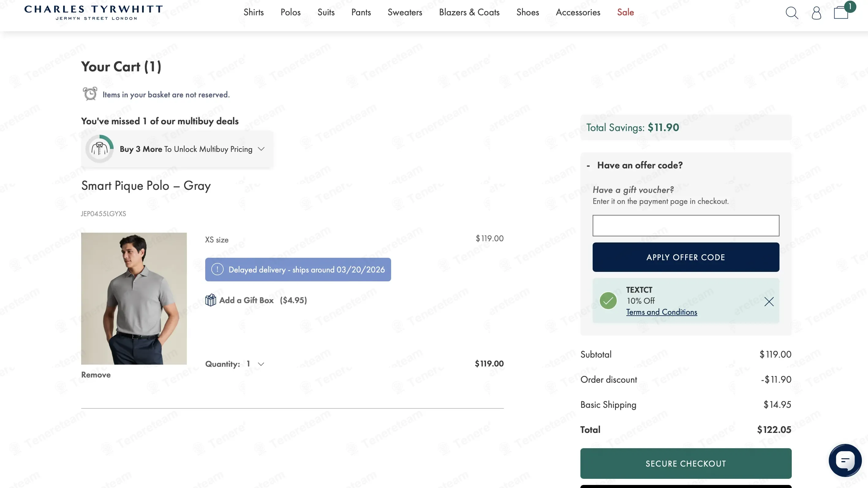Click the Basic Shipping $14.95 amount
868x488 pixels.
(777, 404)
